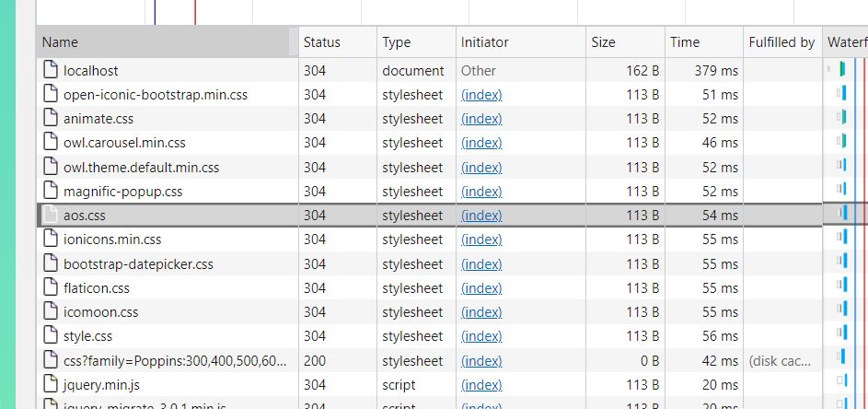Click the file icon beside icomoon.css
Screen dimensions: 868x409
pos(51,311)
